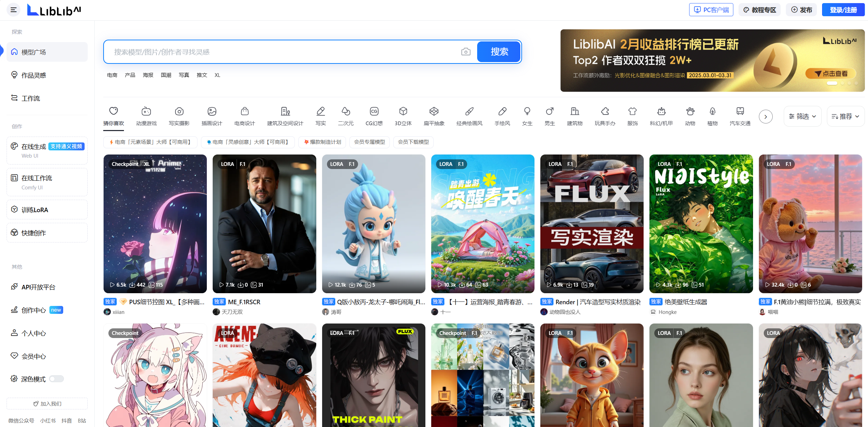
Task: Select the 建筑及空间设计 category icon
Action: coord(285,116)
